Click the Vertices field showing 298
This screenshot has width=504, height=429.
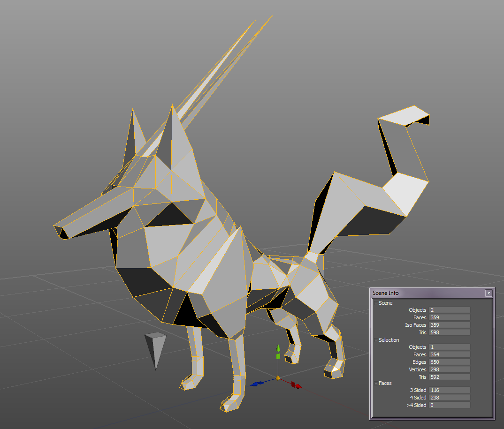450,369
